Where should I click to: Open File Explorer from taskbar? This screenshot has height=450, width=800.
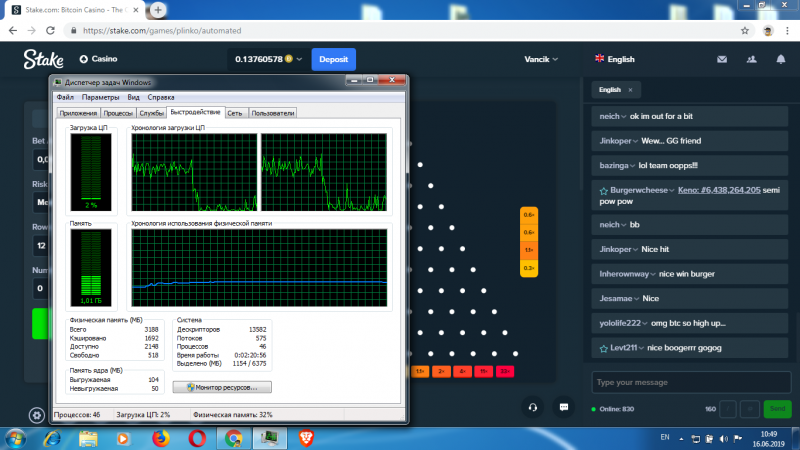pos(88,439)
